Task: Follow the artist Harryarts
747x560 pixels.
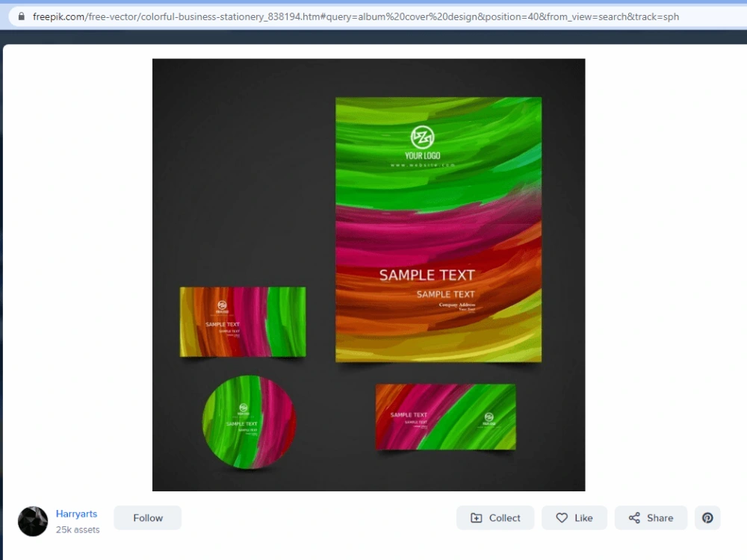Action: pos(147,517)
